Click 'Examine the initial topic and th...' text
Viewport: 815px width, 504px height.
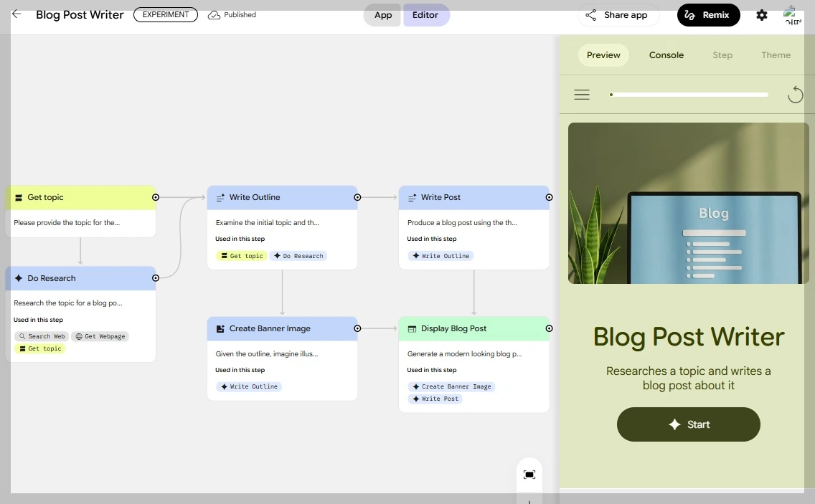(x=267, y=222)
